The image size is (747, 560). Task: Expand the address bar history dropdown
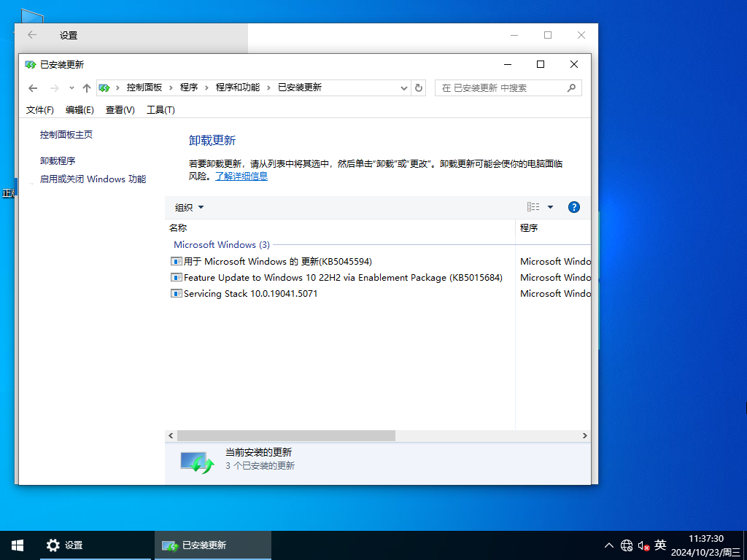click(403, 87)
